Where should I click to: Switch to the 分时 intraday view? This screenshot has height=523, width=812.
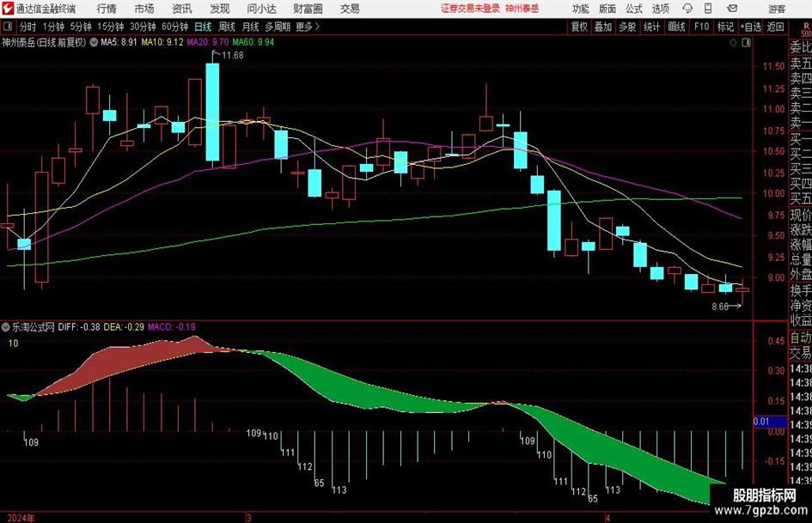(x=27, y=27)
